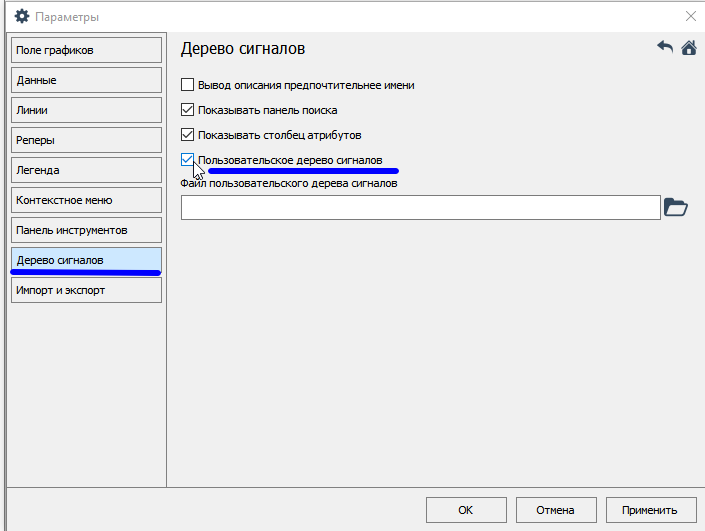Viewport: 705px width, 531px height.
Task: Select 'Контекстное меню' in the sidebar
Action: 85,200
